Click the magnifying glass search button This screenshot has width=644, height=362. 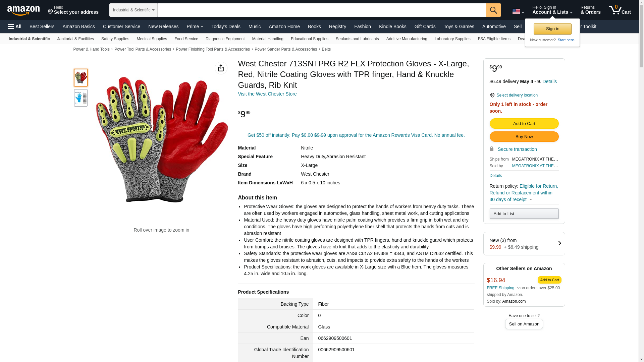click(493, 10)
